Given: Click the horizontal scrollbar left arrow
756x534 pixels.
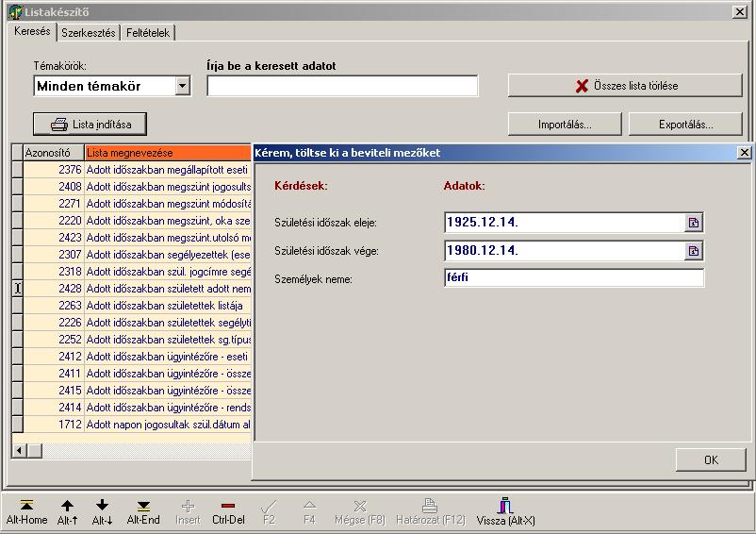Looking at the screenshot, I should [19, 451].
